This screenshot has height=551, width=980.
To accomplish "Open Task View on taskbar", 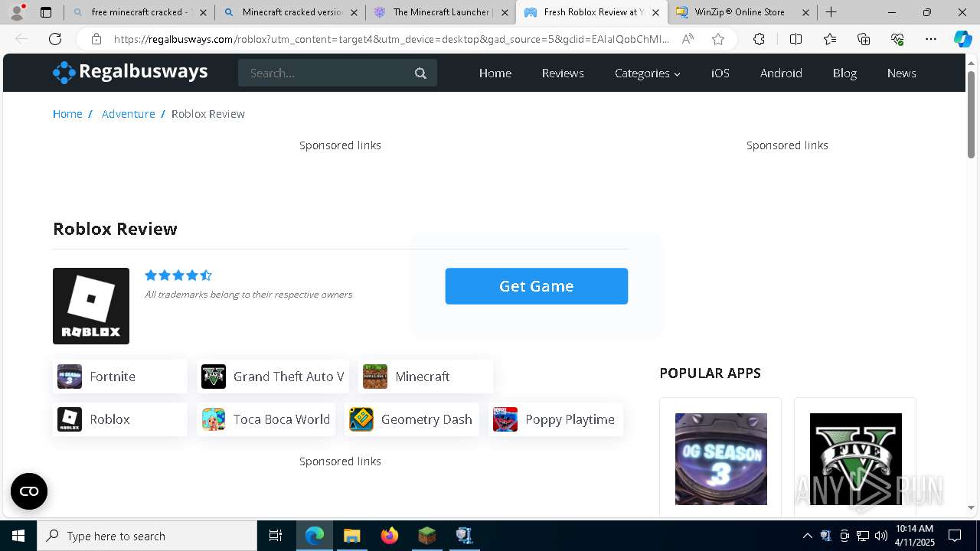I will [276, 536].
